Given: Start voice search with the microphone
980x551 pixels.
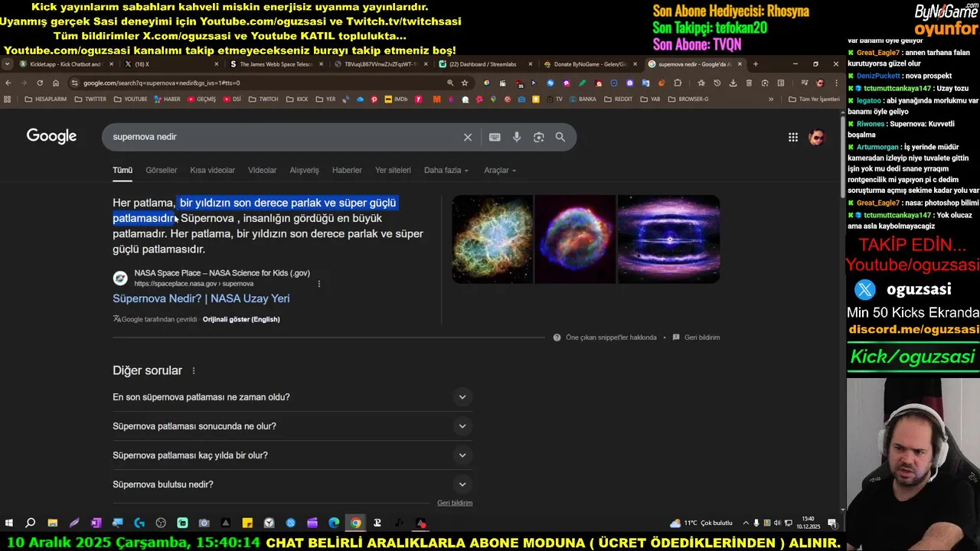Looking at the screenshot, I should pos(517,137).
